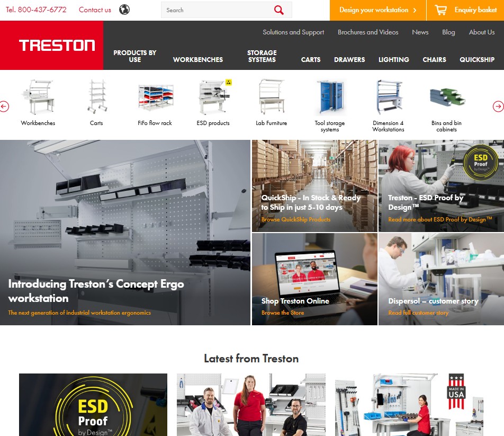
Task: Open Shop Treston Online headline
Action: click(295, 301)
